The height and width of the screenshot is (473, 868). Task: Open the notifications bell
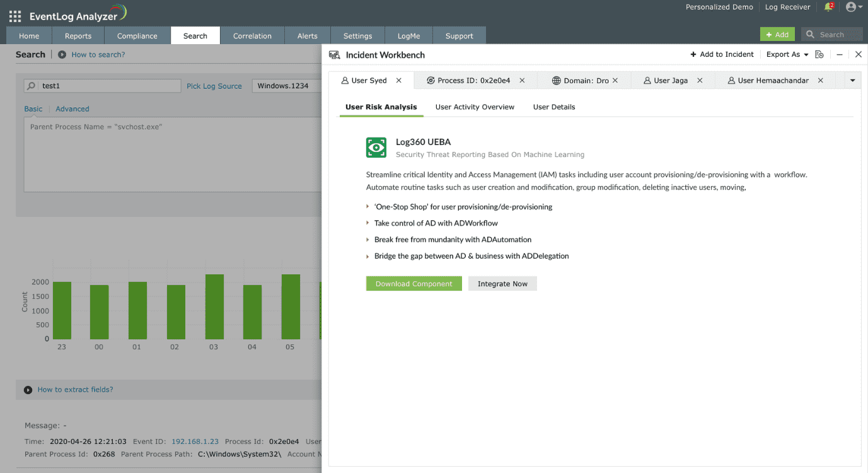pos(828,7)
